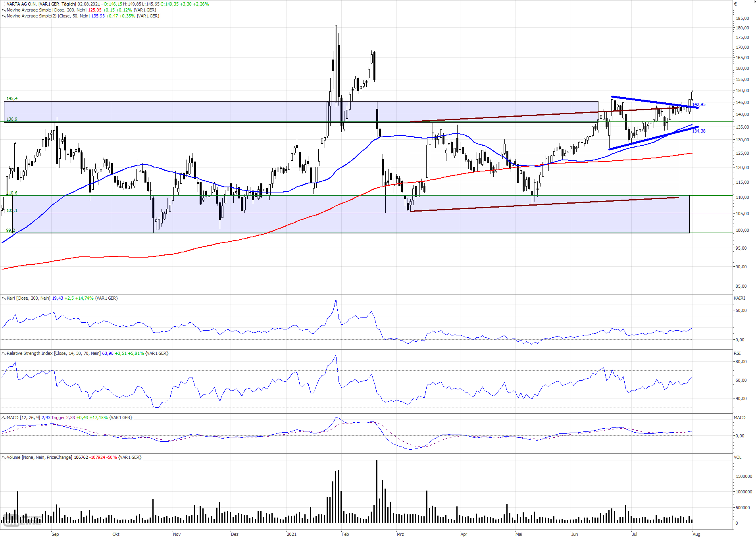Click the RSI value 63,96
This screenshot has height=537, width=756.
click(108, 353)
